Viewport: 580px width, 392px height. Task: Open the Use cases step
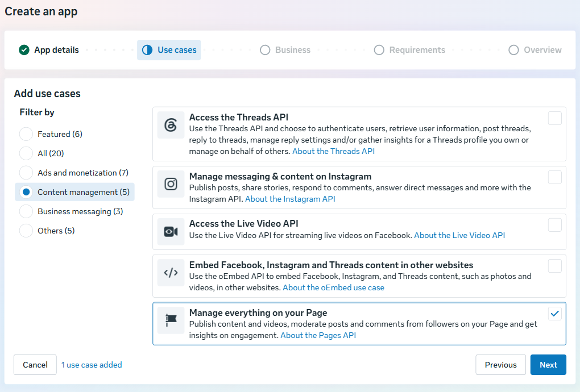tap(169, 50)
